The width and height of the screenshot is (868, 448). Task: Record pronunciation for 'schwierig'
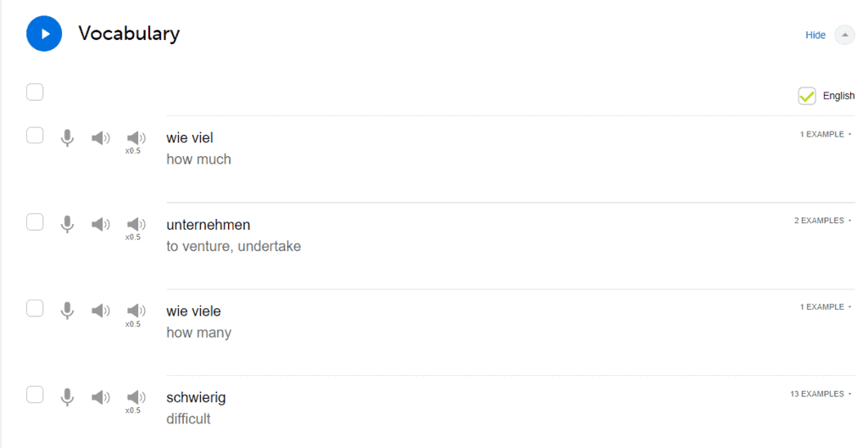68,397
